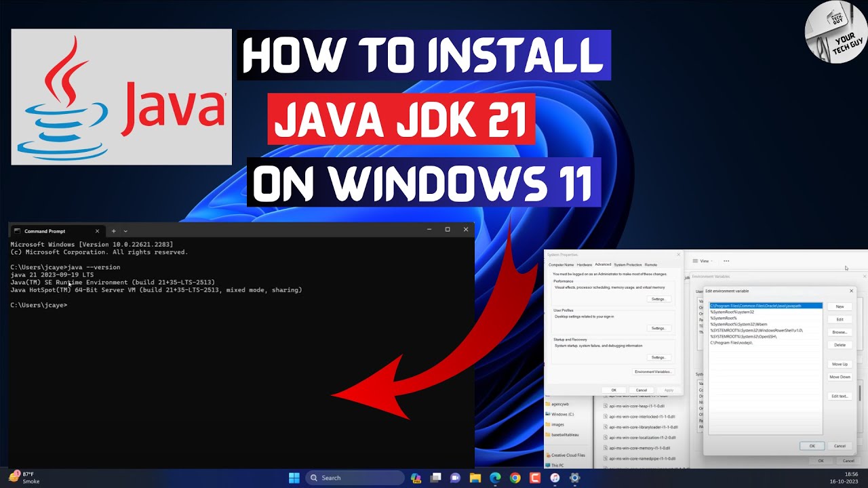
Task: Open the music app icon on taskbar
Action: [x=555, y=478]
